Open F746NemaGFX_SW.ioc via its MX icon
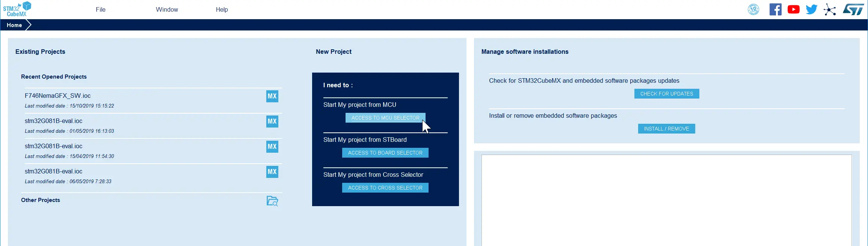Viewport: 868px width, 246px height. (x=272, y=96)
